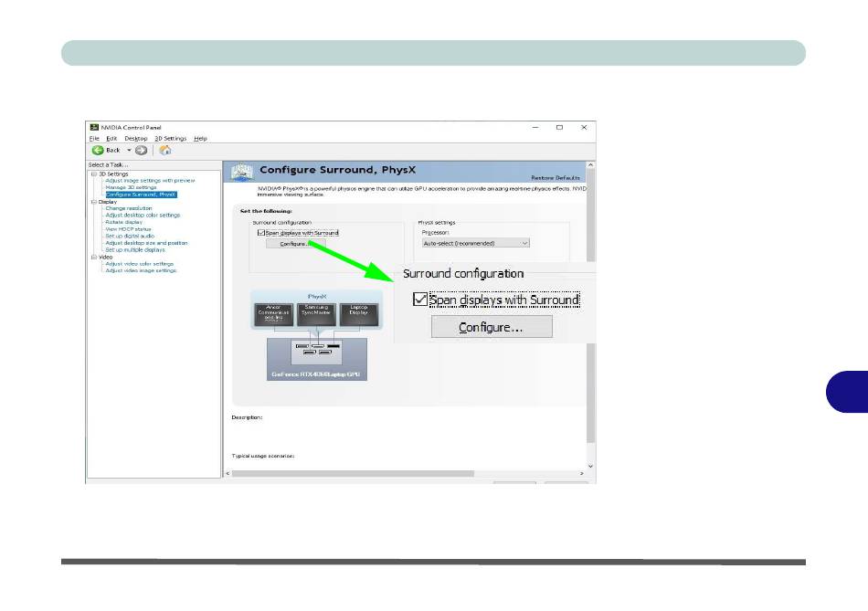The width and height of the screenshot is (868, 611).
Task: Open the 3D Settings menu
Action: pos(171,138)
